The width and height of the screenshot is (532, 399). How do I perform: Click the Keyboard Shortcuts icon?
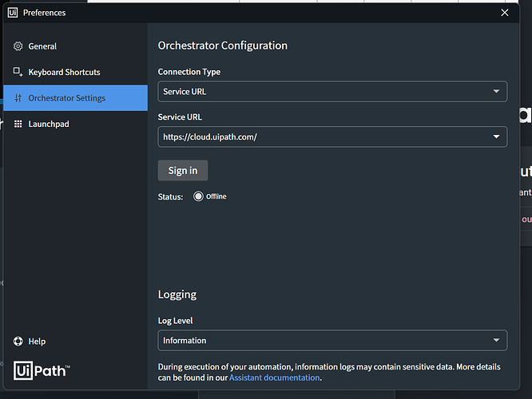click(18, 72)
